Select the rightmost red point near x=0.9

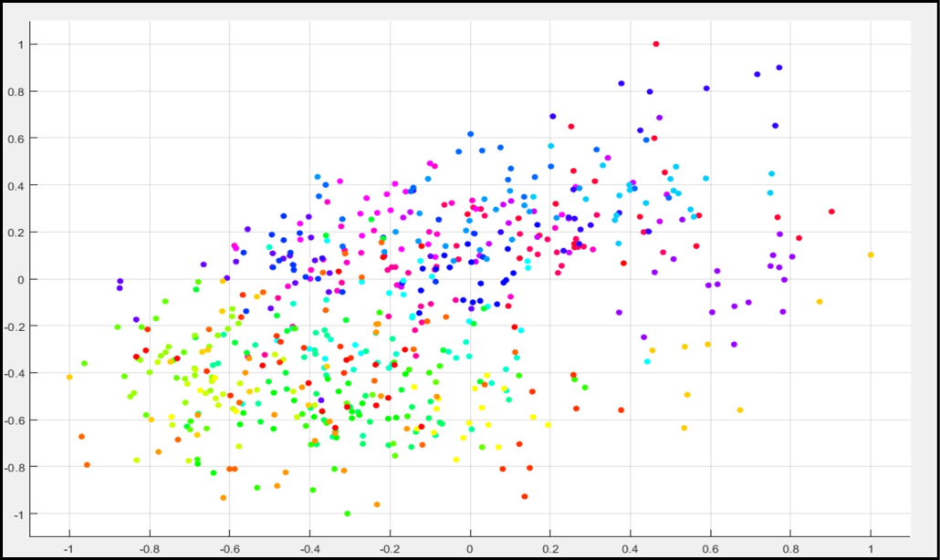[x=831, y=212]
